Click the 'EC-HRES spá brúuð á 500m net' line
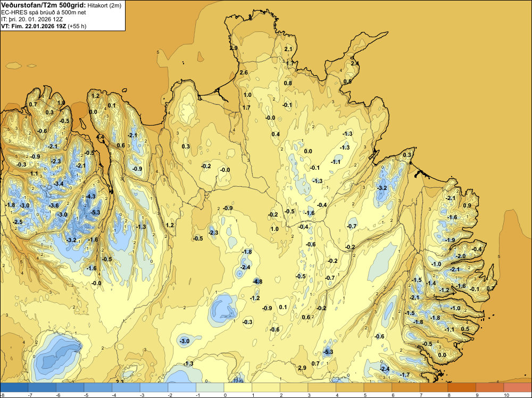 point(44,13)
